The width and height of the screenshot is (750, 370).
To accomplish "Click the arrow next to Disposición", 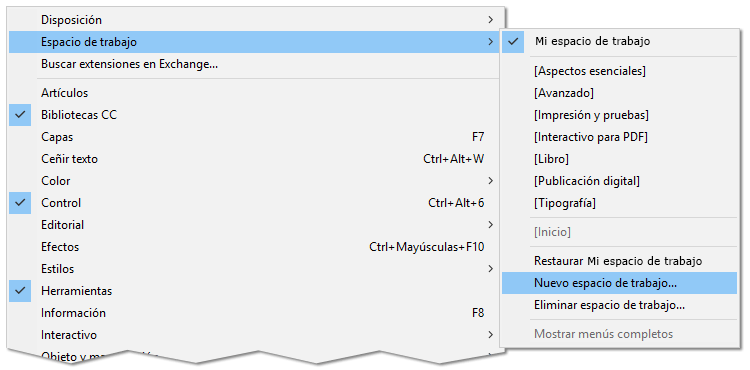I will click(491, 20).
